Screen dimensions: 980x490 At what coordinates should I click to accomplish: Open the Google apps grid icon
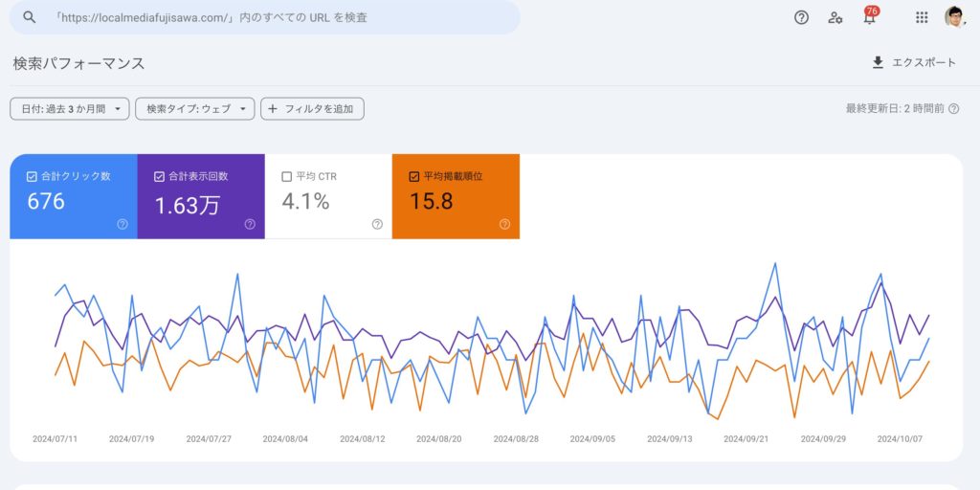coord(922,17)
